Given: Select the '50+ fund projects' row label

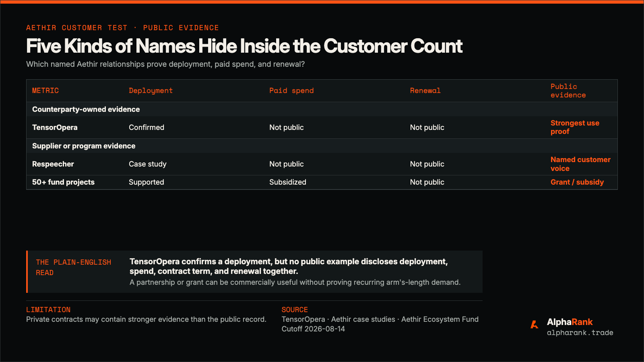Looking at the screenshot, I should tap(63, 182).
